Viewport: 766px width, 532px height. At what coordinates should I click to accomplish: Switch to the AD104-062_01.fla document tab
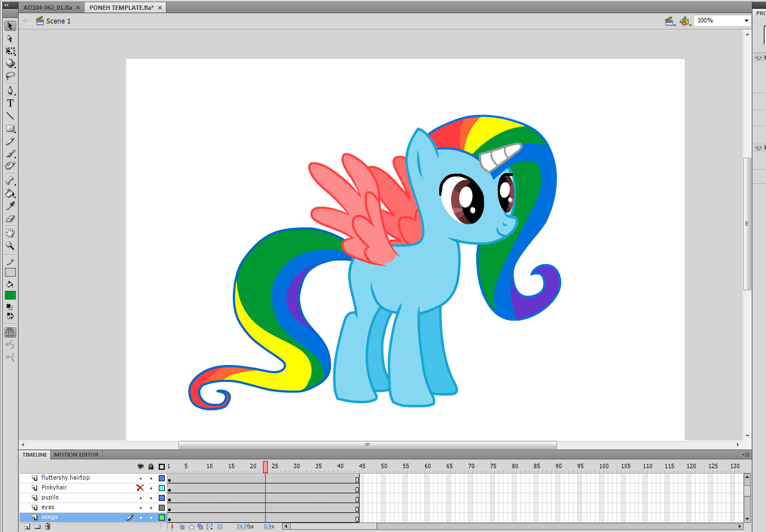(x=47, y=8)
